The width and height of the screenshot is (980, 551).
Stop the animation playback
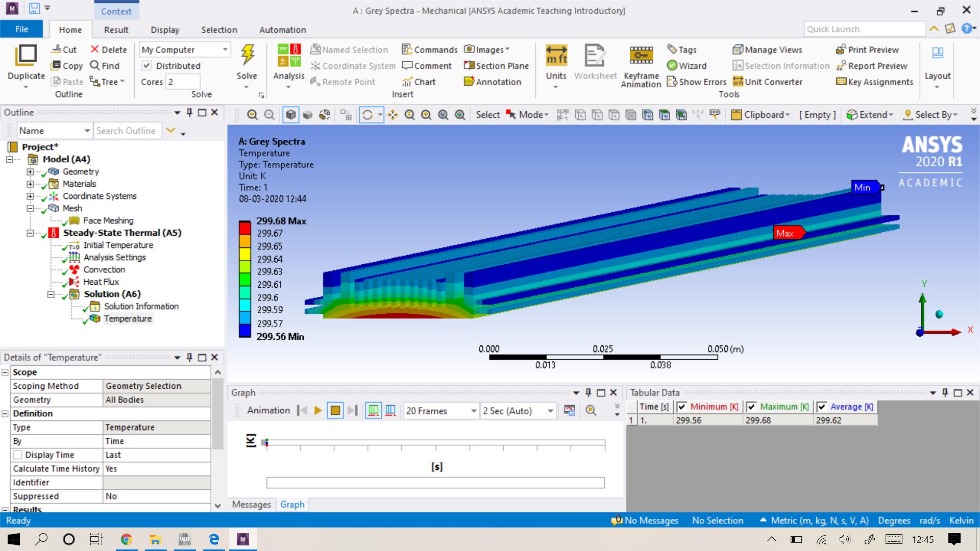pos(335,410)
